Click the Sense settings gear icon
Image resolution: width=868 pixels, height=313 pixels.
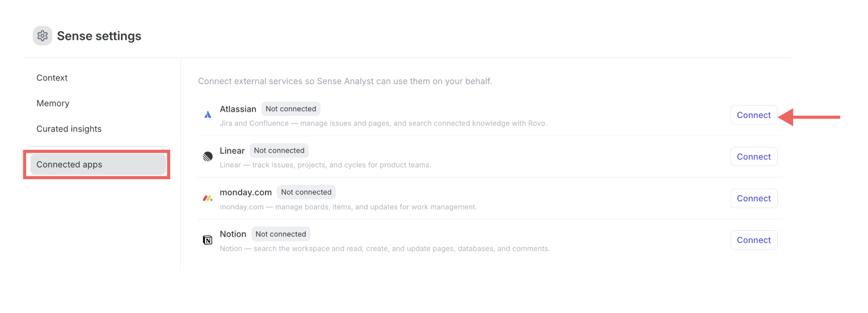tap(42, 36)
